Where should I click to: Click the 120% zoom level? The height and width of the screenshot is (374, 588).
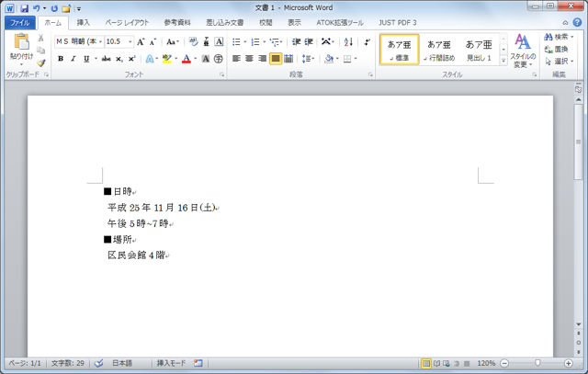[x=486, y=363]
